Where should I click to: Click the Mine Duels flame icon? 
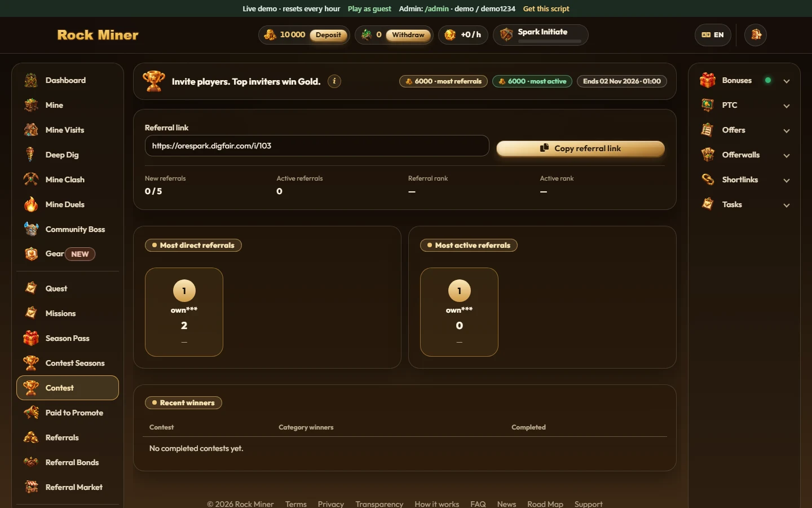[x=31, y=204]
